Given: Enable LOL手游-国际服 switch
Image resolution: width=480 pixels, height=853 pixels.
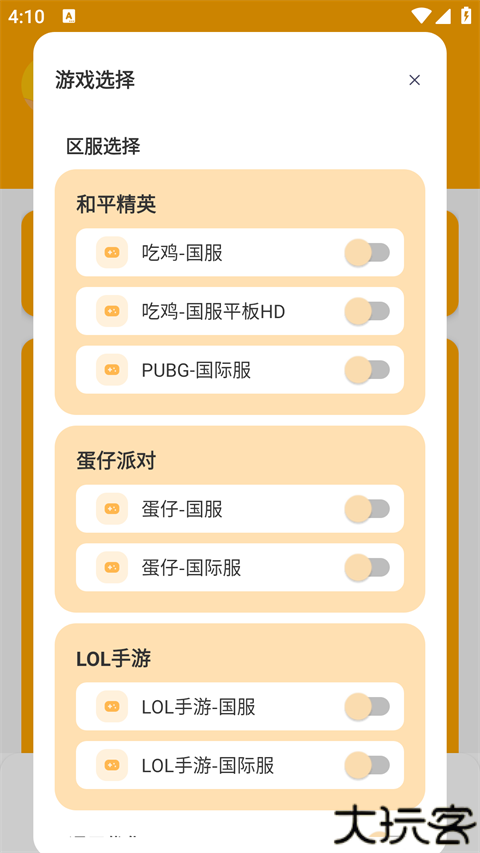Looking at the screenshot, I should [367, 765].
